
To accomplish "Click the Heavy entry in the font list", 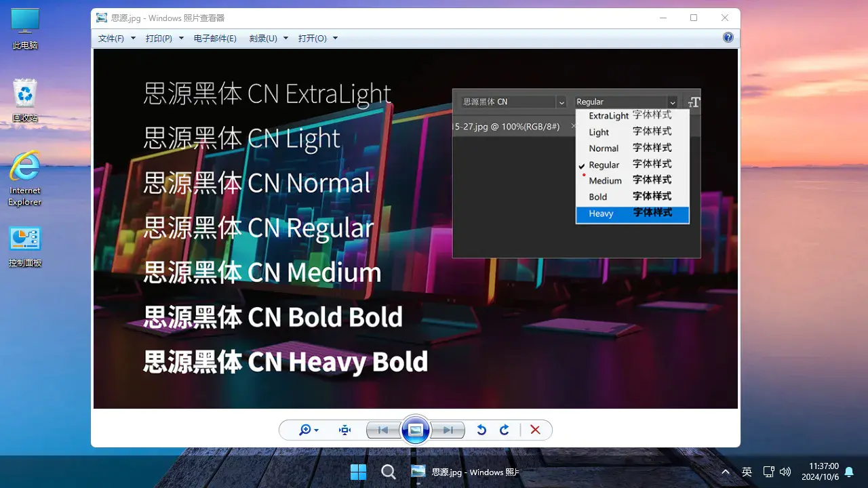I will (632, 213).
